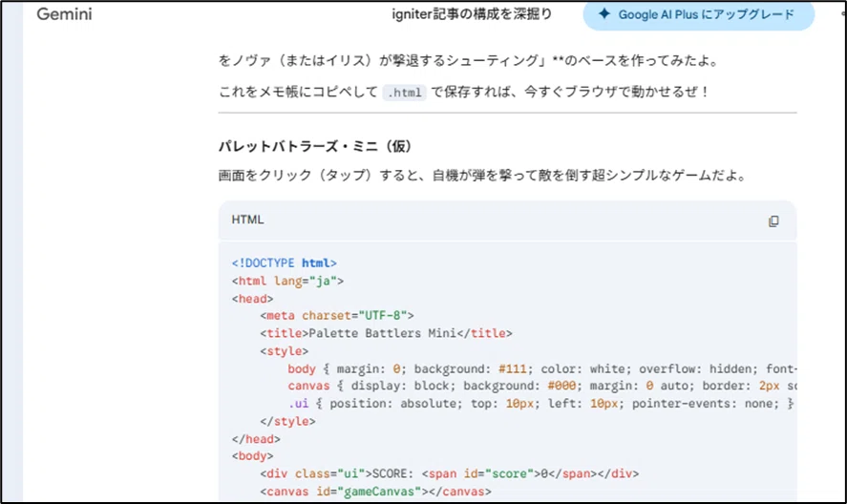The image size is (847, 504).
Task: Click the closing </style> tag line
Action: point(287,421)
